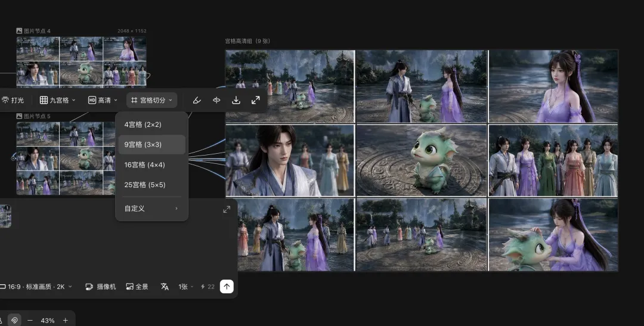Select the eraser brush icon in toolbar

click(x=197, y=100)
